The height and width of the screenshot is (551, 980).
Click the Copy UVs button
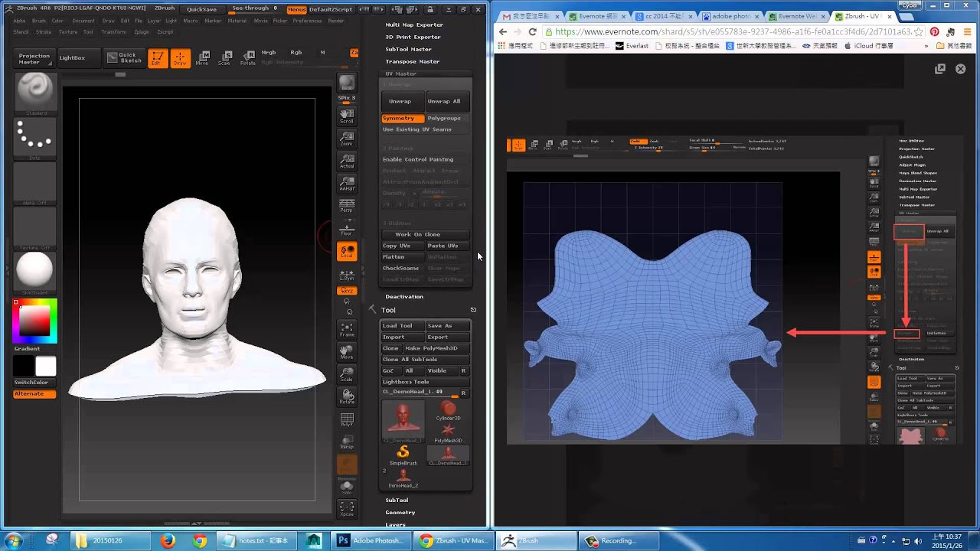(403, 246)
